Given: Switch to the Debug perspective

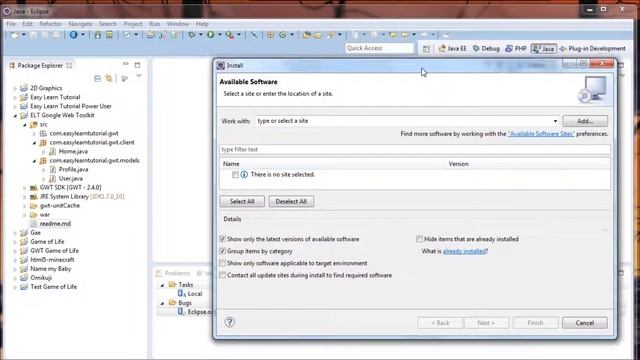Looking at the screenshot, I should (x=486, y=49).
